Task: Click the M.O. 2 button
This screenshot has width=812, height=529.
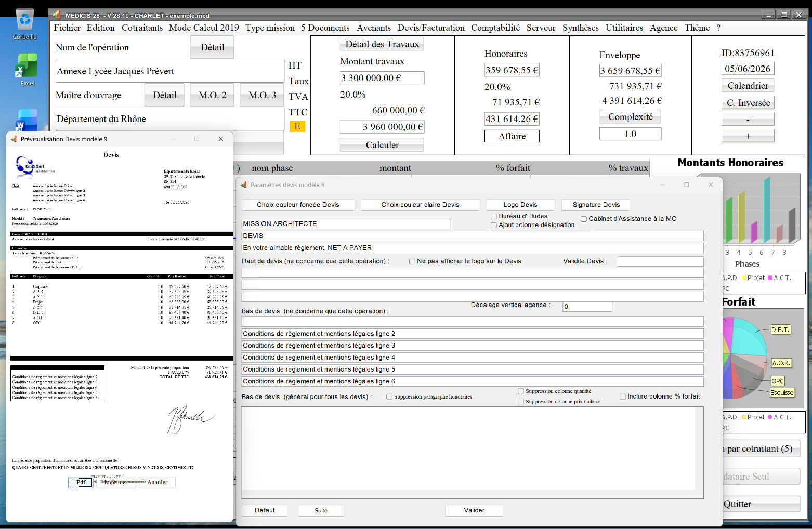Action: click(213, 95)
